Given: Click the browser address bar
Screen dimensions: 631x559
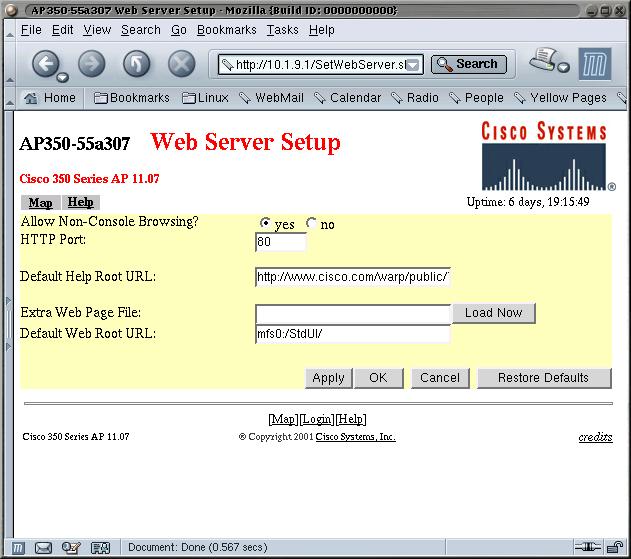Looking at the screenshot, I should click(321, 64).
